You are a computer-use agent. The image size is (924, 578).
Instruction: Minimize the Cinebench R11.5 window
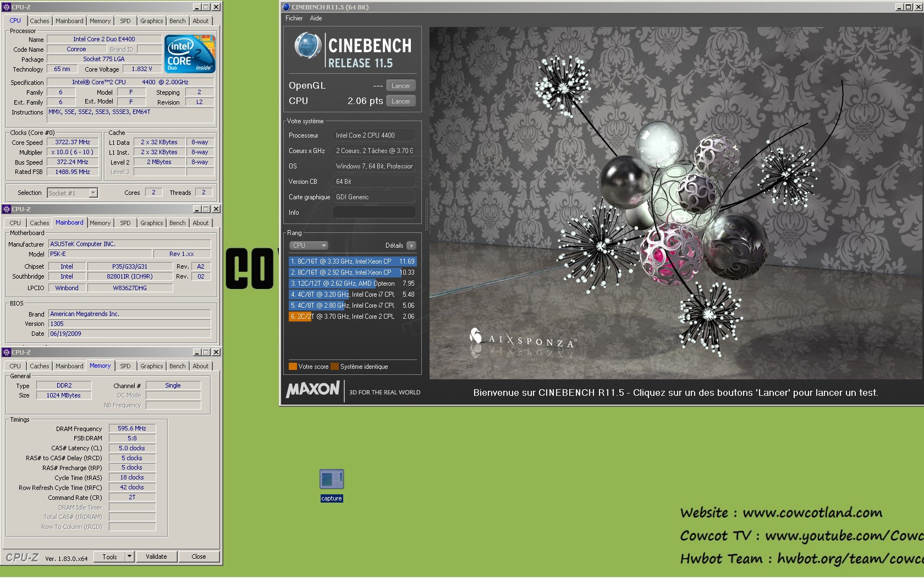point(899,7)
